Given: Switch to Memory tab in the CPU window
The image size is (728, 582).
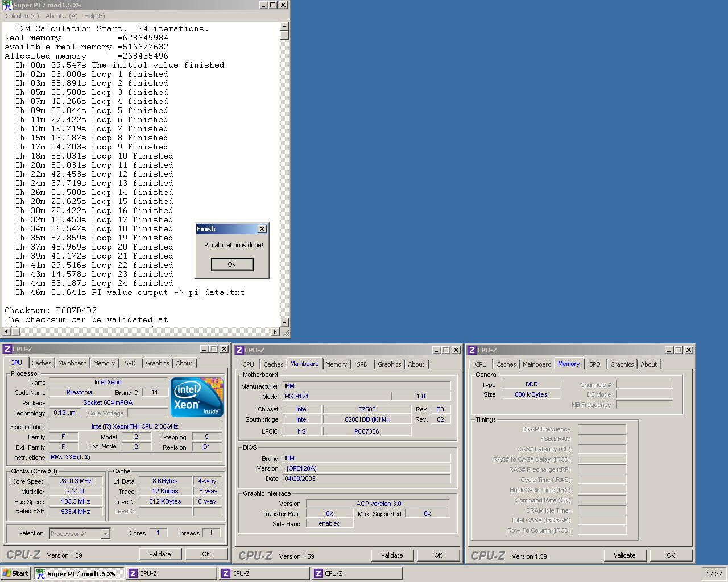Looking at the screenshot, I should [104, 363].
